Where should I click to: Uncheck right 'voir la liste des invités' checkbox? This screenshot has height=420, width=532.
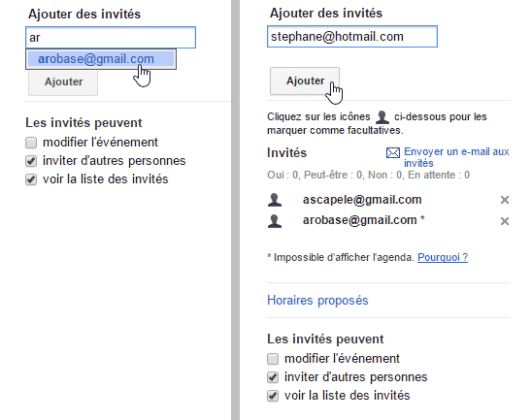click(x=273, y=395)
